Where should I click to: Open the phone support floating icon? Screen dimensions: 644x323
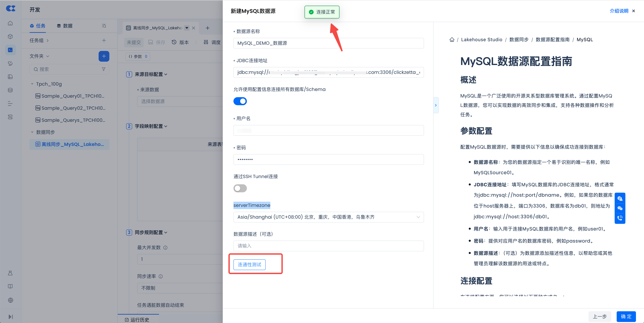(620, 218)
